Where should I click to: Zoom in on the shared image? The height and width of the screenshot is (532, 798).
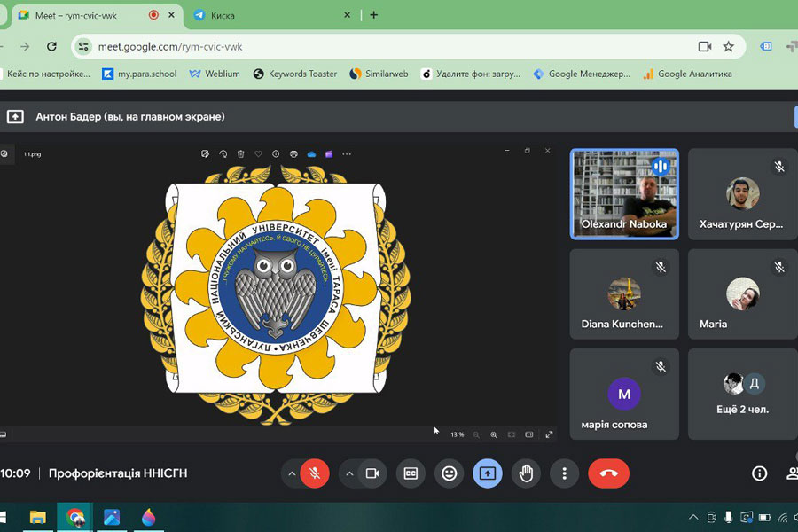tap(494, 434)
